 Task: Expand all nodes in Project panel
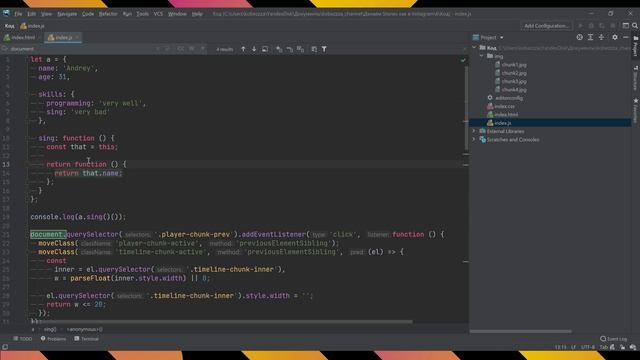coord(590,37)
